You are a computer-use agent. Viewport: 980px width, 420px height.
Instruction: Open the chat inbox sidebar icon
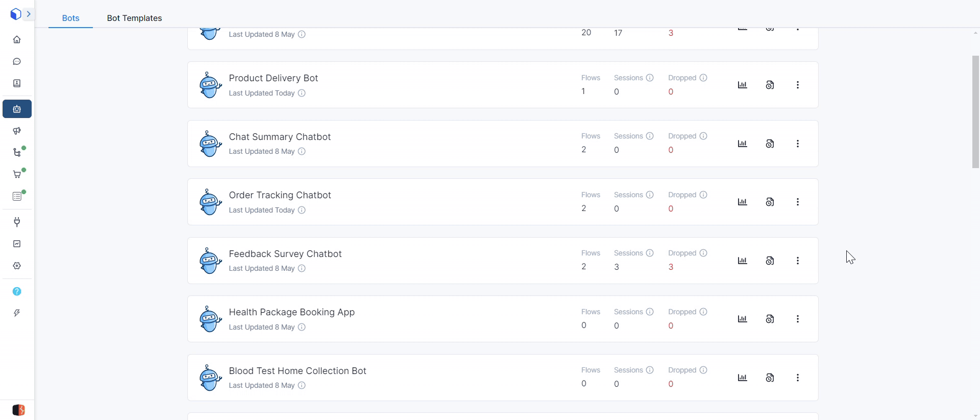point(17,62)
